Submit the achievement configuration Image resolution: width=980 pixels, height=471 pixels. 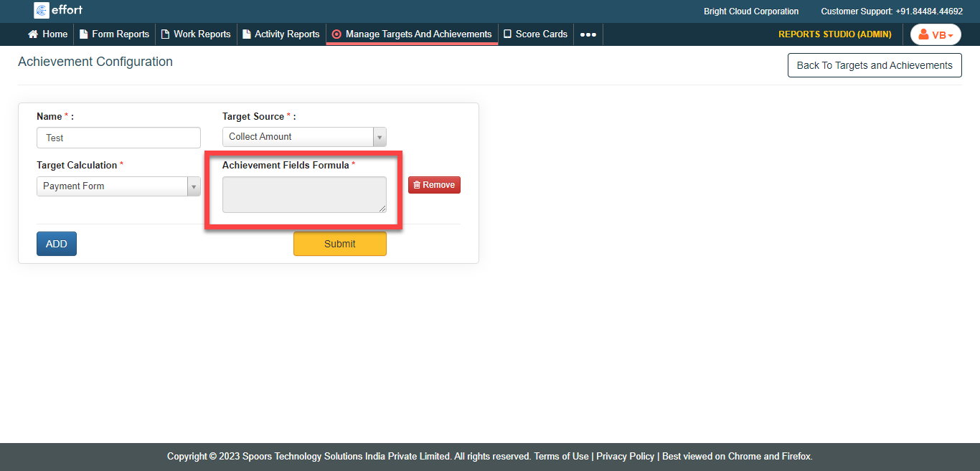coord(339,244)
